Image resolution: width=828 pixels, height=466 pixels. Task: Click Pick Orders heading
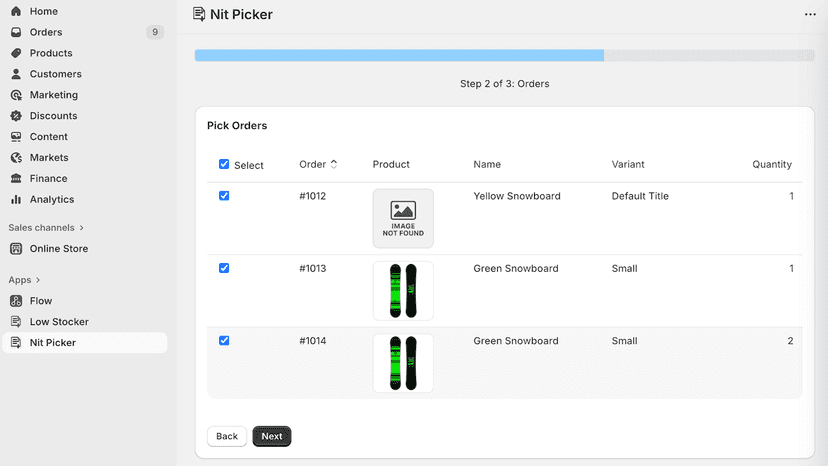click(237, 126)
